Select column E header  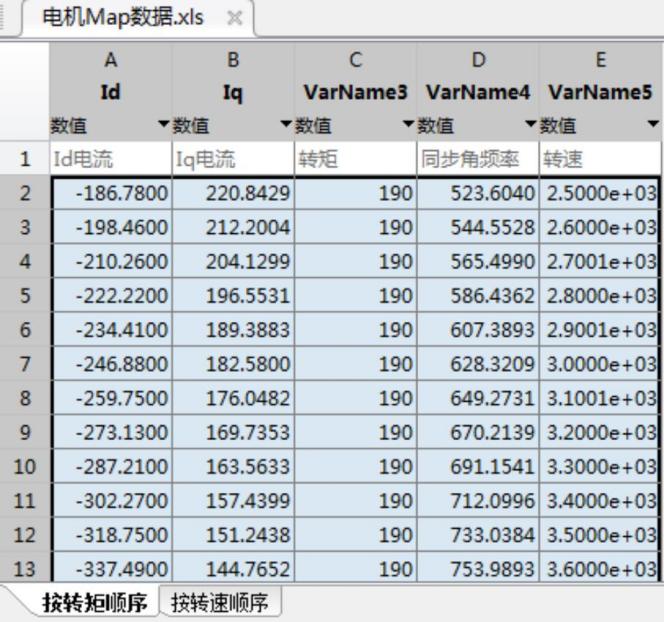click(600, 60)
